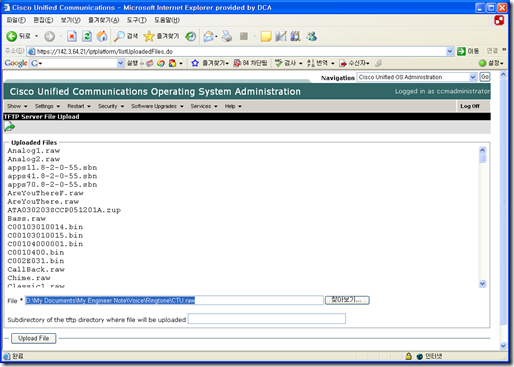514x367 pixels.
Task: Open the IE Edit menu
Action: 43,20
